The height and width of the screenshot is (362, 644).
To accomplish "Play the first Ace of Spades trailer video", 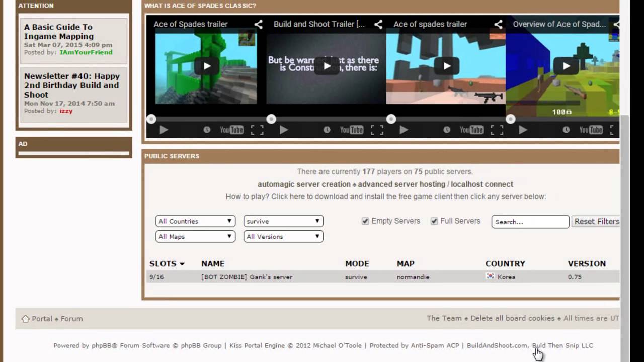I will coord(206,66).
